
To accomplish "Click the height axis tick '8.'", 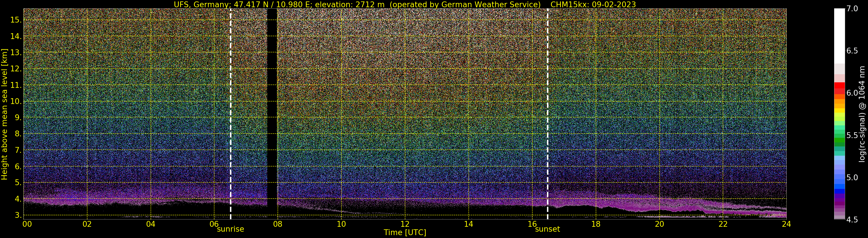I will pos(18,134).
